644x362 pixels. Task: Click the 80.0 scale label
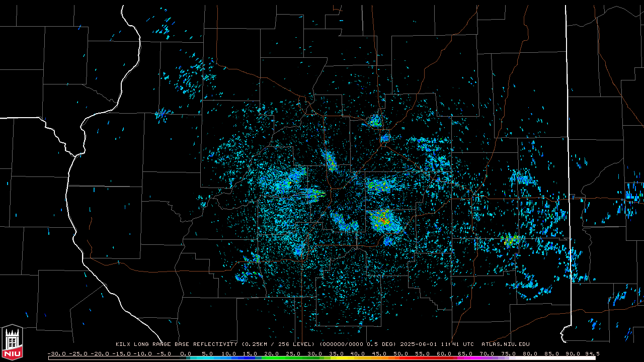coord(530,354)
